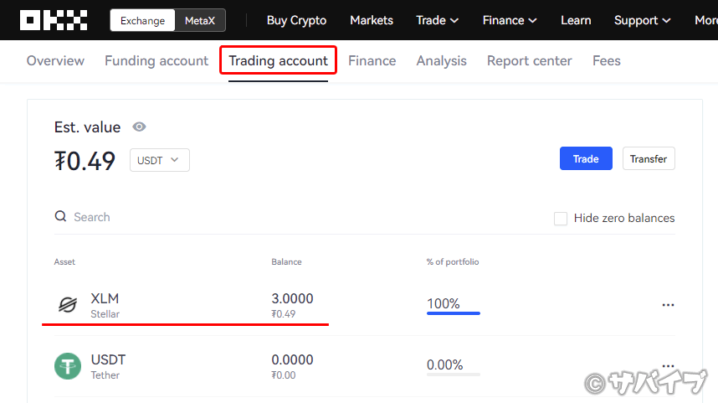
Task: Expand the Finance menu in top nav
Action: 509,21
